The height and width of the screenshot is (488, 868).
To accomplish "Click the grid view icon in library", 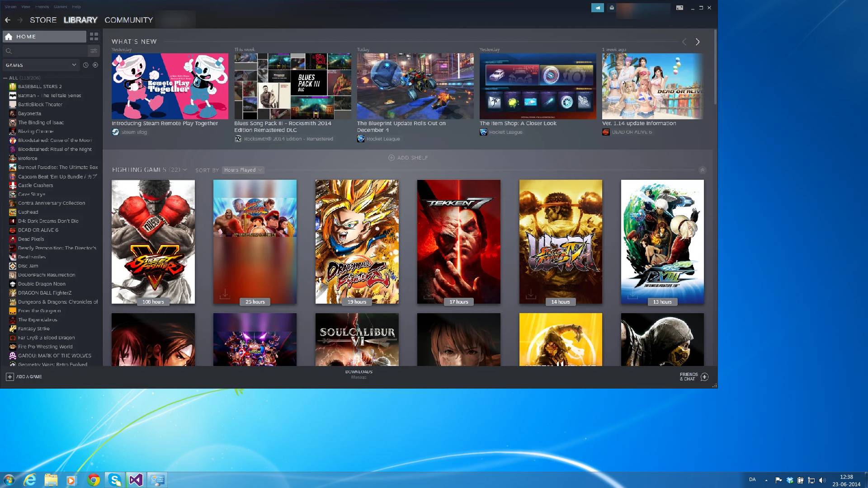I will point(94,36).
